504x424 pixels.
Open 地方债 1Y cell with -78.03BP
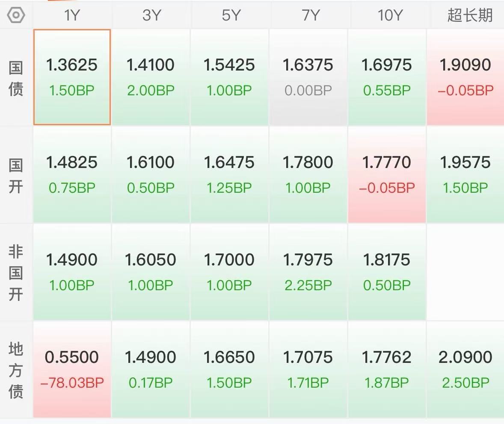pos(72,369)
